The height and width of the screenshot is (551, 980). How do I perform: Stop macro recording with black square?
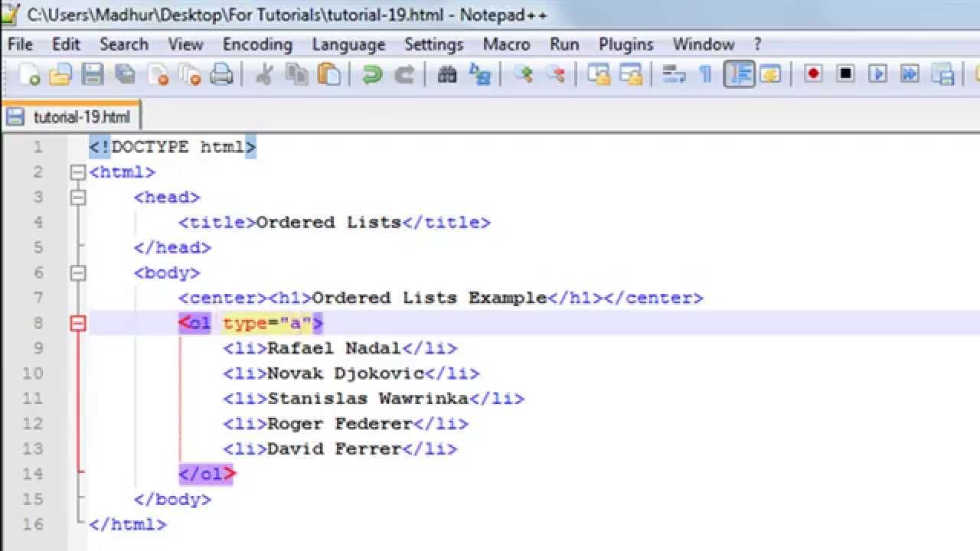click(845, 74)
